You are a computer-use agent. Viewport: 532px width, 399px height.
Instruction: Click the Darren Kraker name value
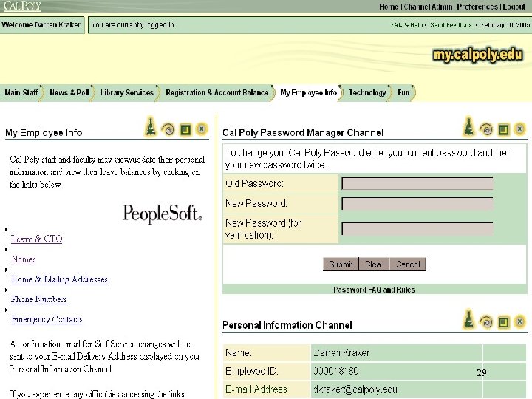[341, 353]
